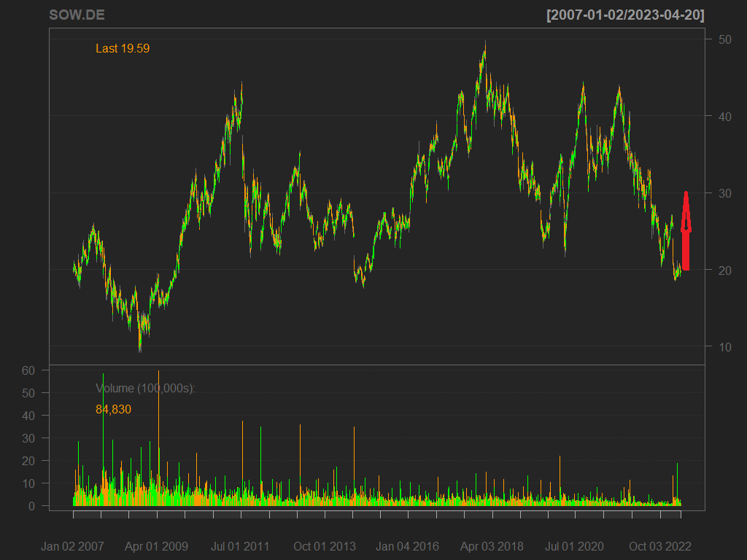Click the 50 price axis label
Image resolution: width=747 pixels, height=560 pixels.
coord(724,39)
